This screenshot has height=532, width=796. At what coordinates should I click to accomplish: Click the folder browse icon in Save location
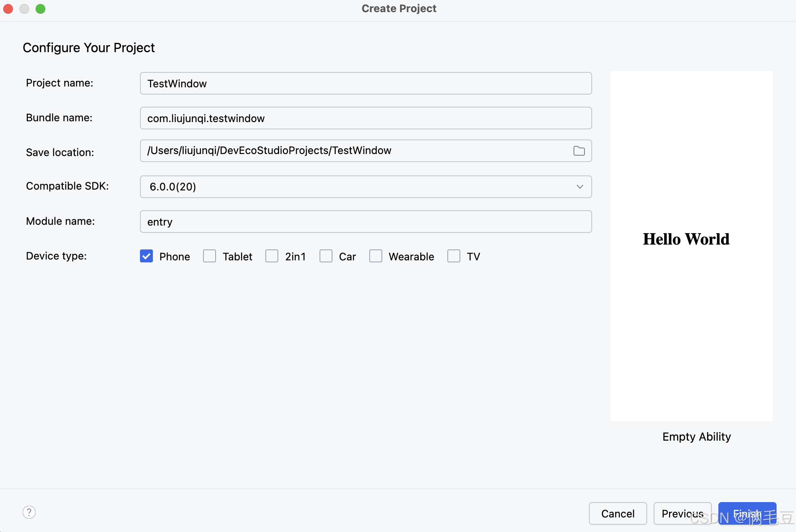(579, 151)
